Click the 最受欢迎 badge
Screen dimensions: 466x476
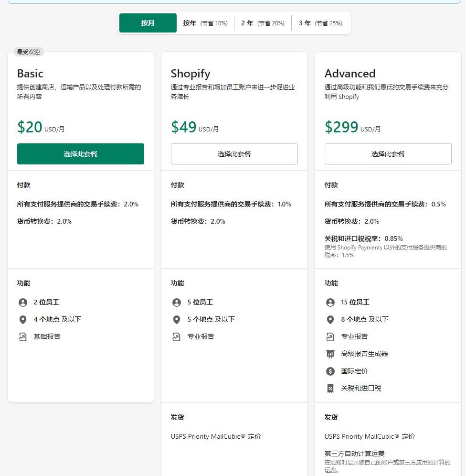(x=29, y=52)
